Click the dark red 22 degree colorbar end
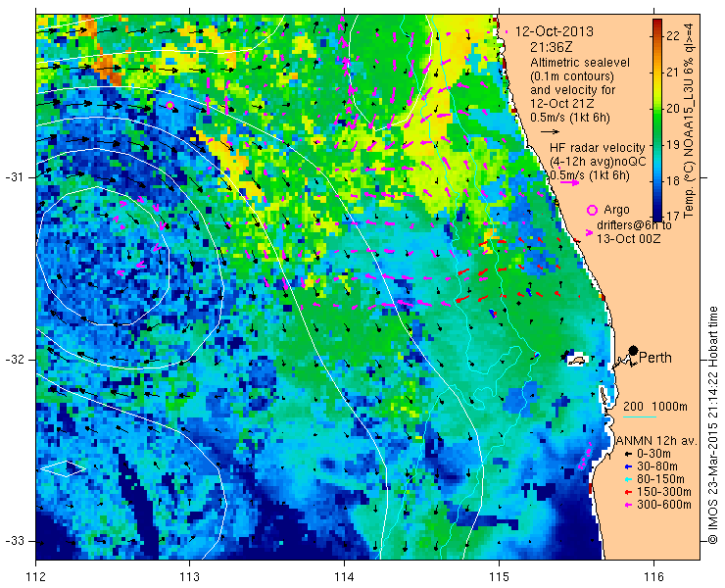This screenshot has height=588, width=725. [x=657, y=25]
